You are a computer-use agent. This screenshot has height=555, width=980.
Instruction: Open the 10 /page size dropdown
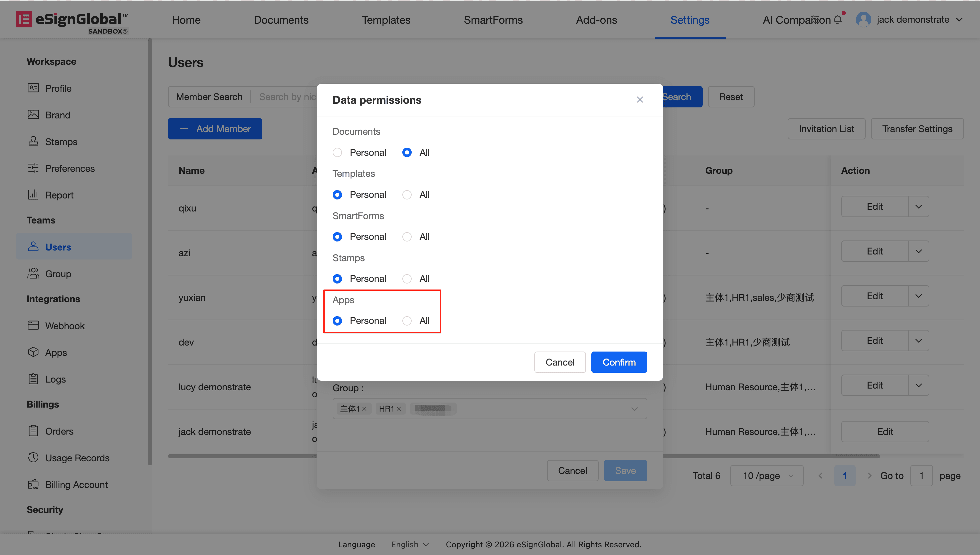[x=766, y=475]
